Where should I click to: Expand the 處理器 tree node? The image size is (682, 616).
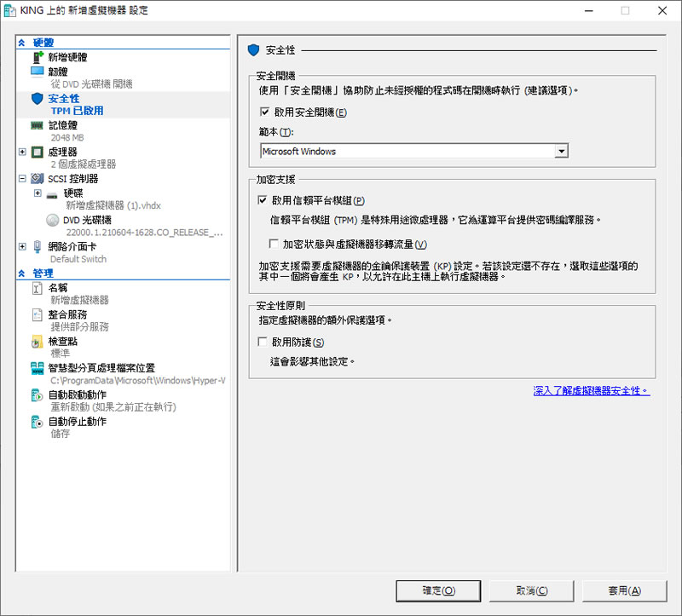point(22,152)
